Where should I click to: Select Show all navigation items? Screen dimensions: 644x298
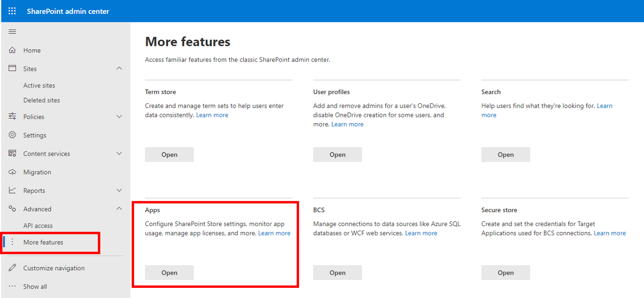pos(35,286)
